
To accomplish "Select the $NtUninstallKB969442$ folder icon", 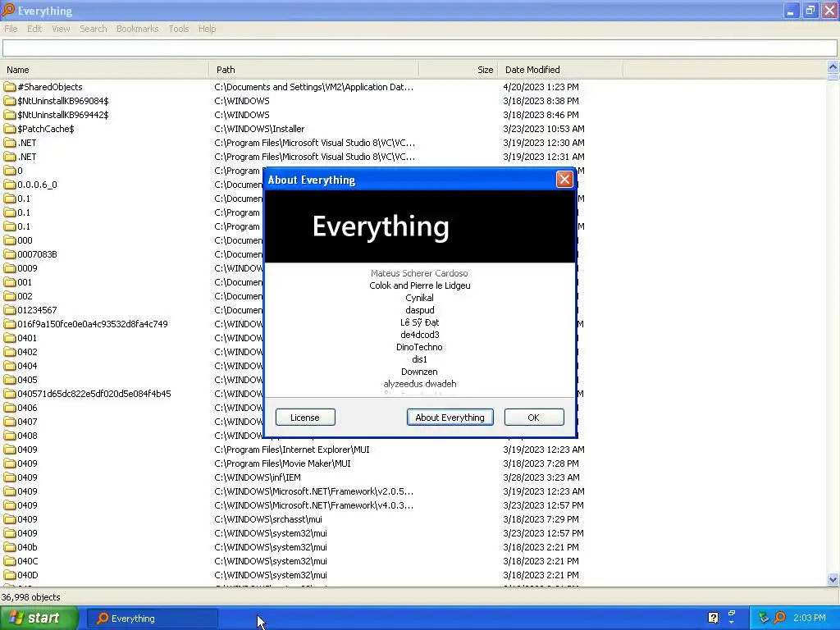I will pos(10,115).
